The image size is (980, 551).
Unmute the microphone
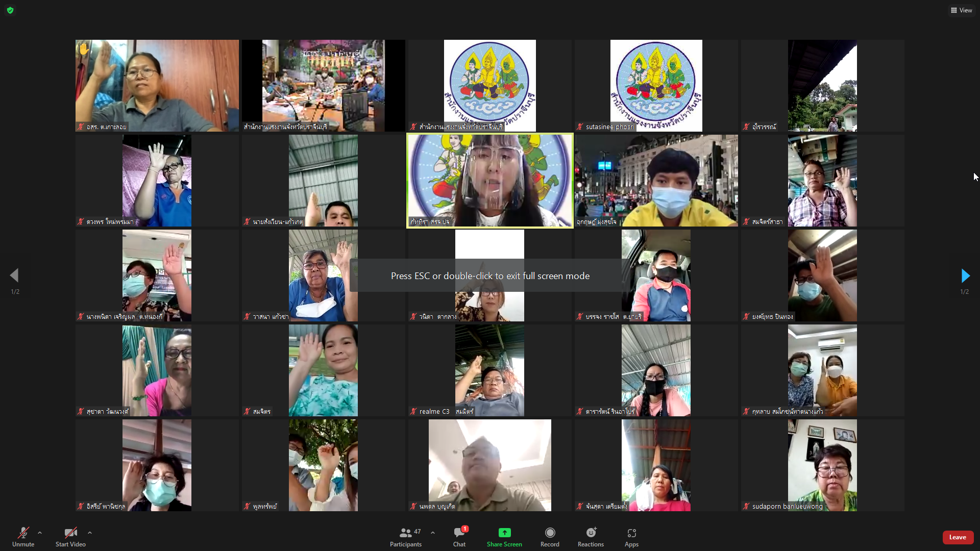pos(23,537)
